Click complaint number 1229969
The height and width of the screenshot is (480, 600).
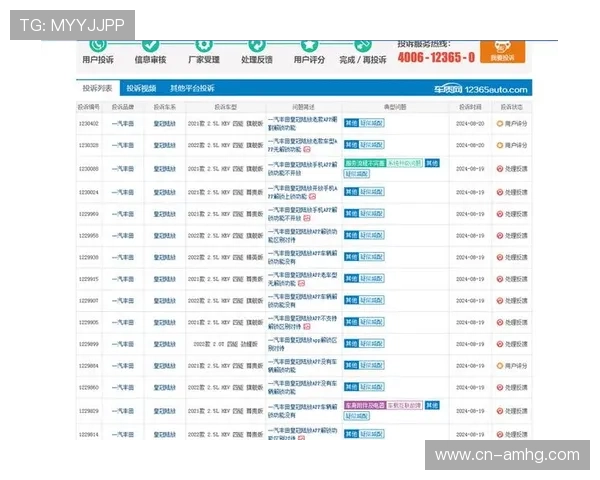(x=89, y=214)
